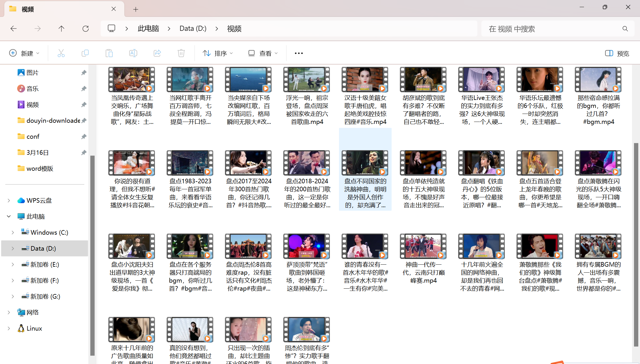Navigate to Data (D:) in breadcrumb
640x364 pixels.
tap(193, 29)
